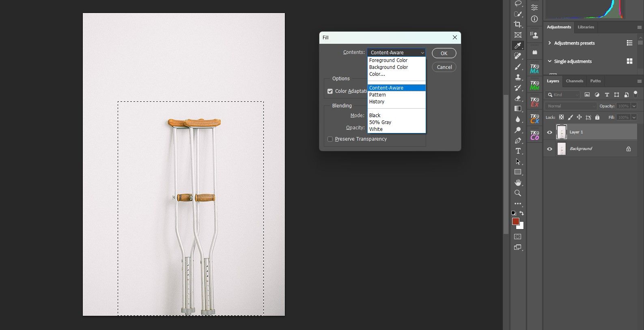The image size is (644, 330).
Task: Open the Info panel icon
Action: pyautogui.click(x=534, y=19)
